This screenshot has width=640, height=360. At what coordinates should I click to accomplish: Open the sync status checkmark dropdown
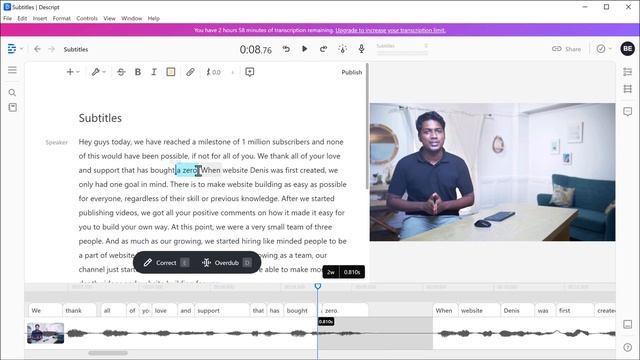[x=604, y=49]
